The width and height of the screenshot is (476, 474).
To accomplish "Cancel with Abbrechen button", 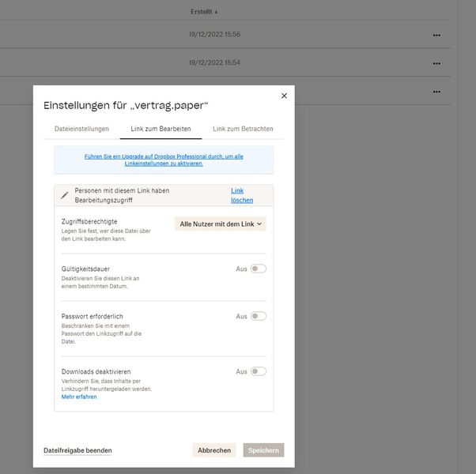I will [x=214, y=450].
